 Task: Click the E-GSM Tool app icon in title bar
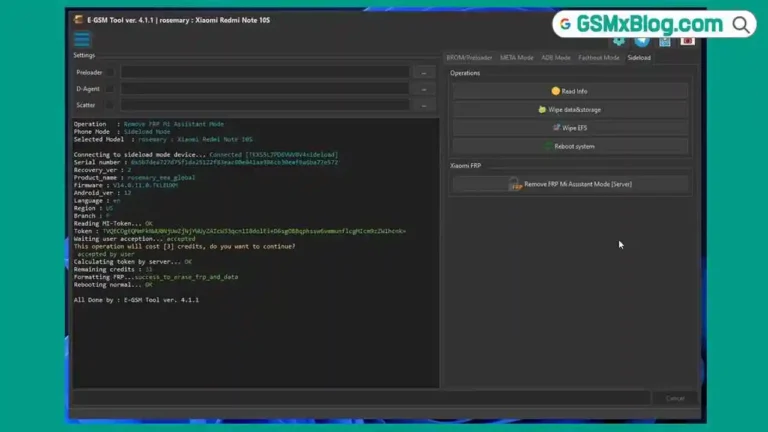(78, 20)
